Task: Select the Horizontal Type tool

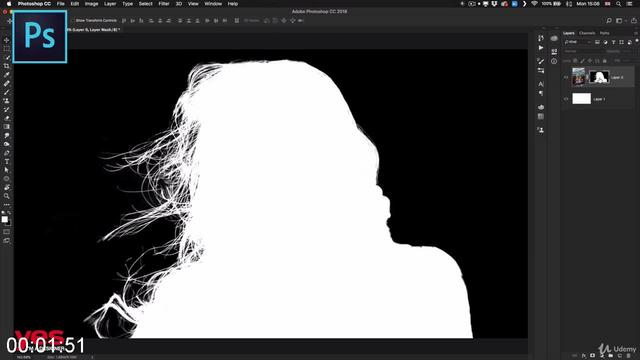Action: [x=7, y=161]
